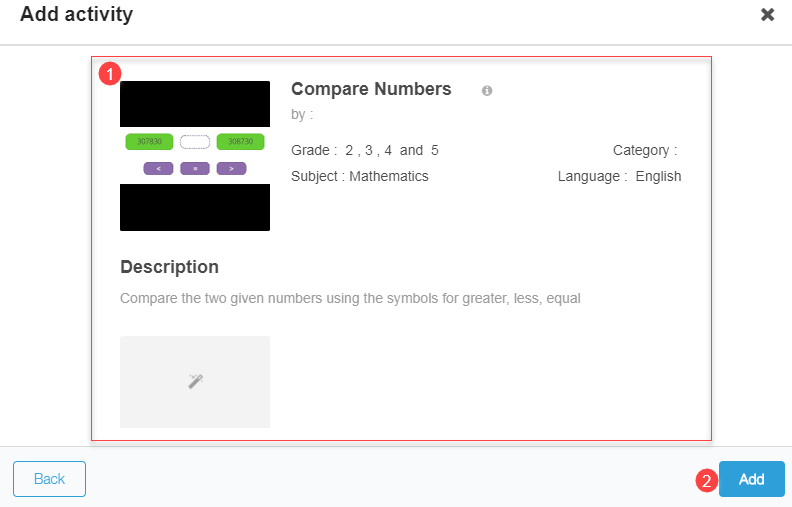Go back with the Back button
Screen dimensions: 792x507
(x=49, y=479)
